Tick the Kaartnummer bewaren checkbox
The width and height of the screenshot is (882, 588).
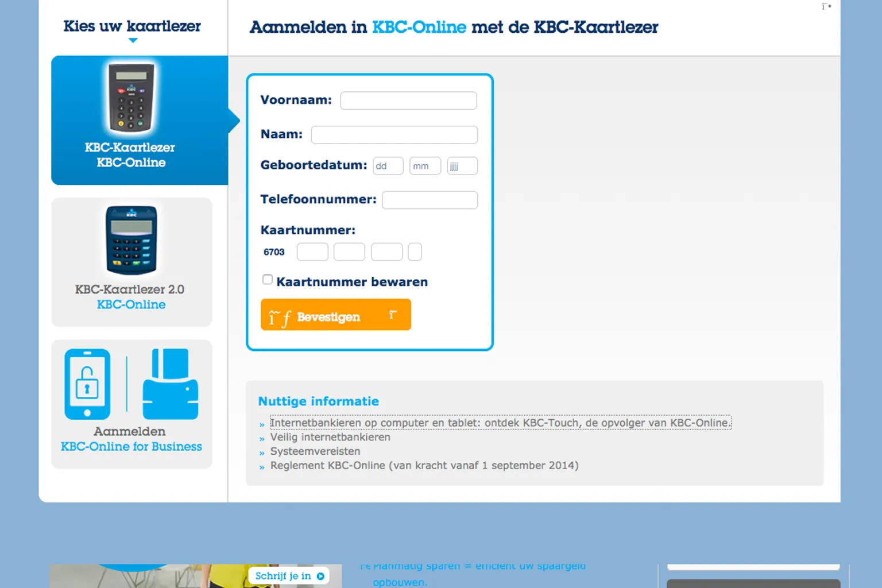[x=268, y=280]
